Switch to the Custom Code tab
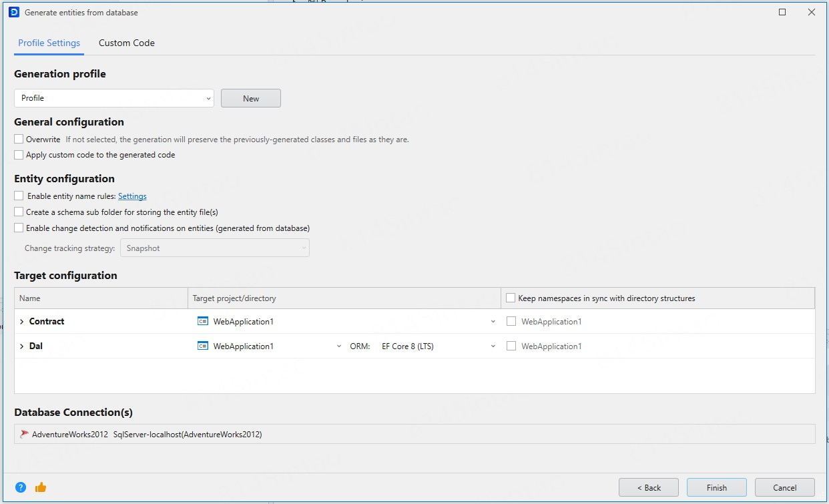Image resolution: width=829 pixels, height=504 pixels. pos(126,43)
